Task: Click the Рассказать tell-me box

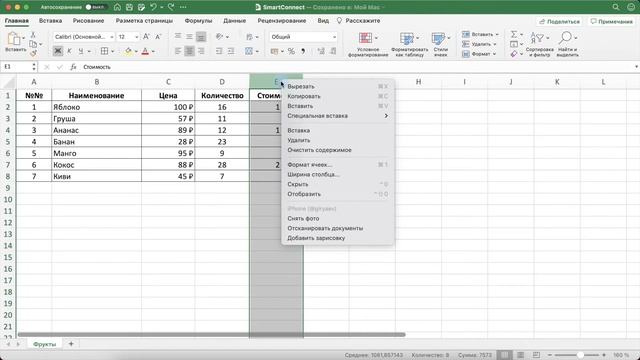Action: (358, 21)
